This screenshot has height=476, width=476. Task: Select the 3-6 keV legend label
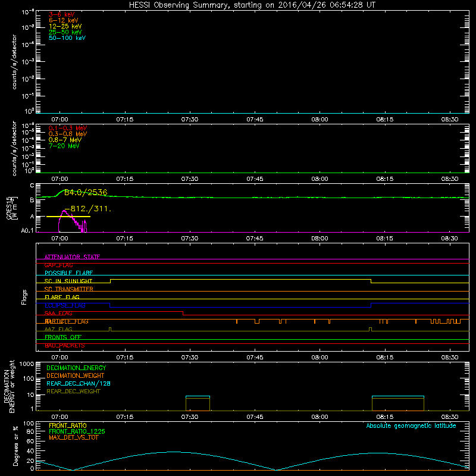(x=61, y=14)
